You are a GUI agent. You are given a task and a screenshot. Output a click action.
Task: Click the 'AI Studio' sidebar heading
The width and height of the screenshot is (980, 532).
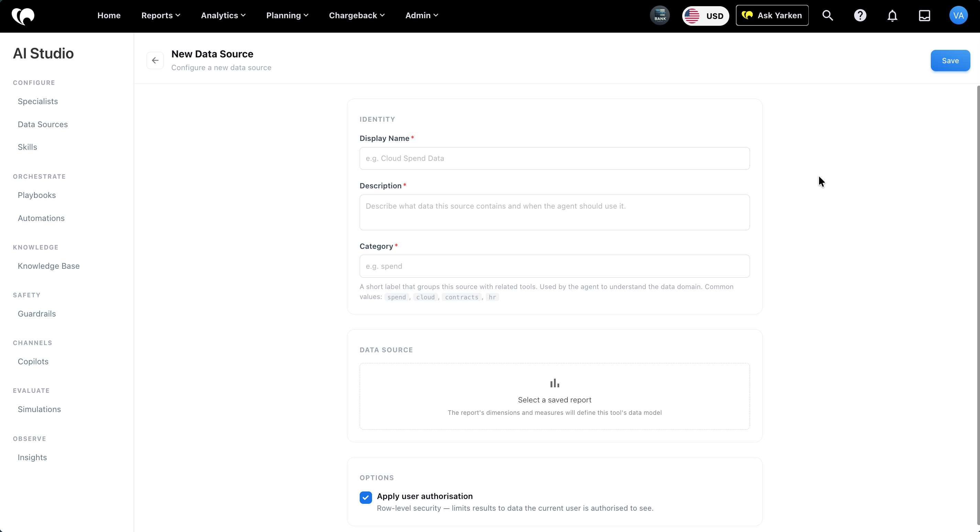pyautogui.click(x=43, y=54)
